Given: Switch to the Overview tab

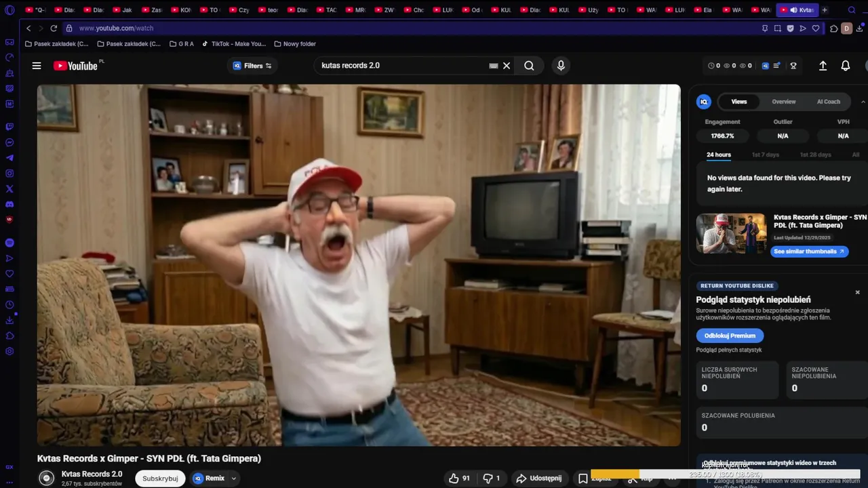Looking at the screenshot, I should click(783, 102).
